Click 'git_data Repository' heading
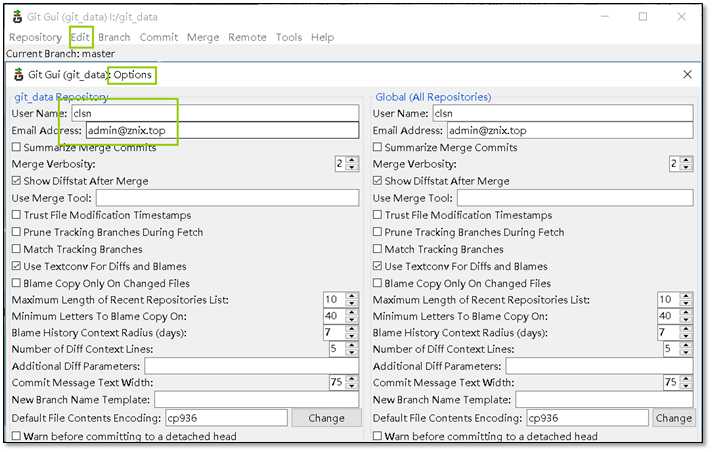Image resolution: width=712 pixels, height=452 pixels. [61, 97]
